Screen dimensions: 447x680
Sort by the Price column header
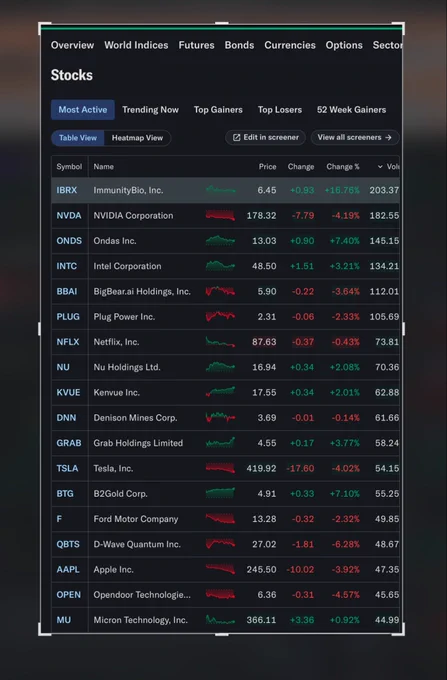click(x=268, y=167)
